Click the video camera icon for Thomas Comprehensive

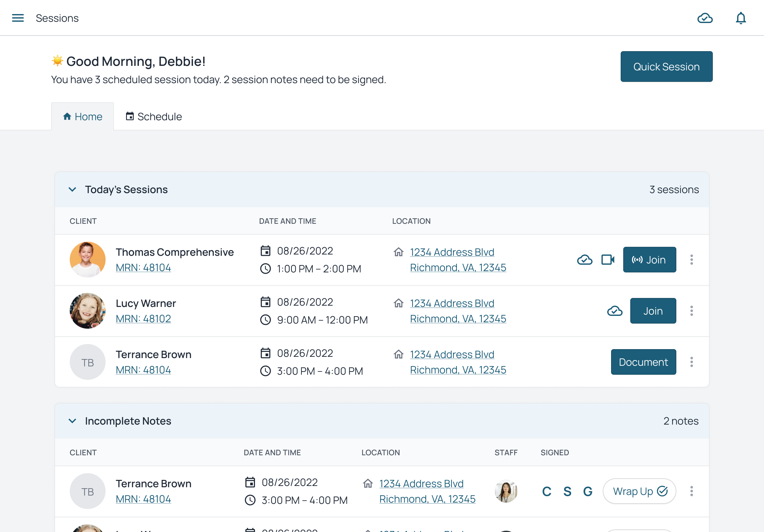coord(608,260)
